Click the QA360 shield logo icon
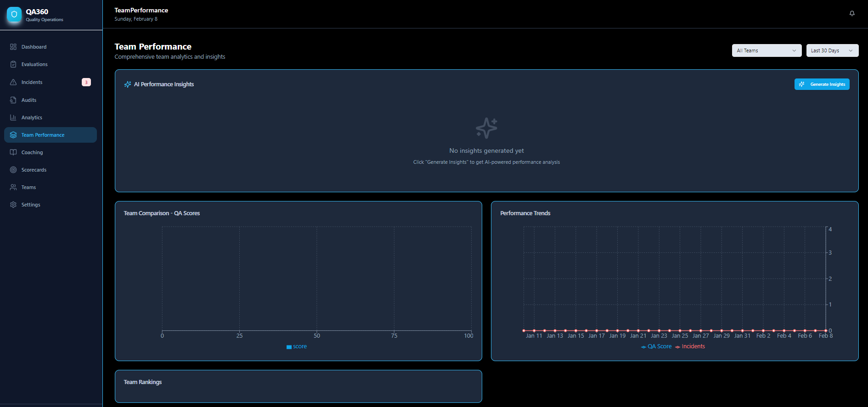The width and height of the screenshot is (868, 407). click(x=14, y=15)
